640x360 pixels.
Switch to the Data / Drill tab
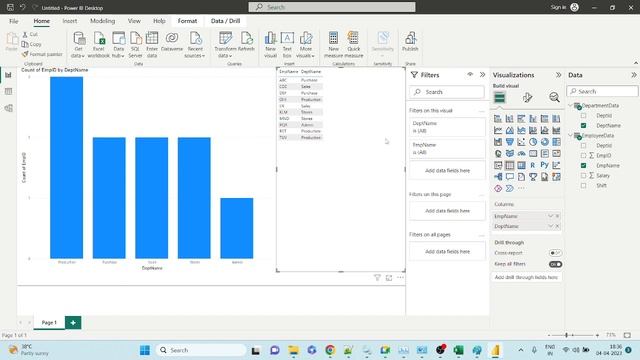225,21
